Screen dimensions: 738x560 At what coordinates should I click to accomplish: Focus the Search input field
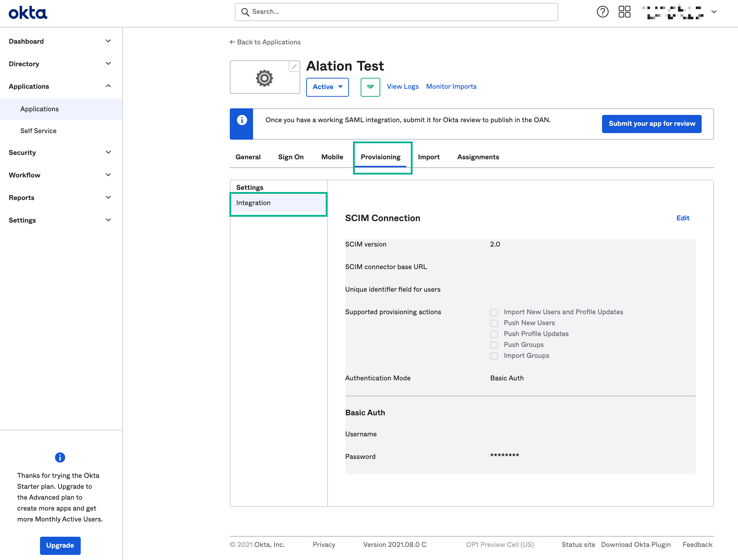tap(396, 12)
